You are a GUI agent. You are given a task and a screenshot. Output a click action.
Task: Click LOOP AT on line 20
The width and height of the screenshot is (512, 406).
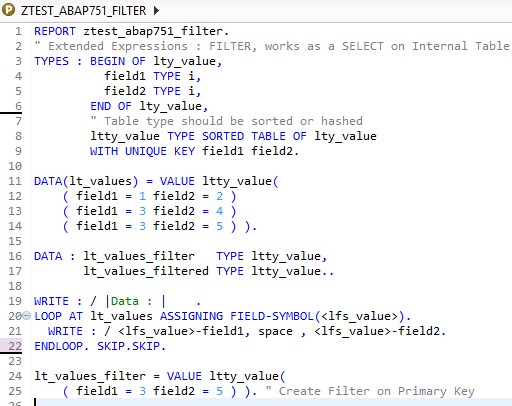(x=58, y=316)
